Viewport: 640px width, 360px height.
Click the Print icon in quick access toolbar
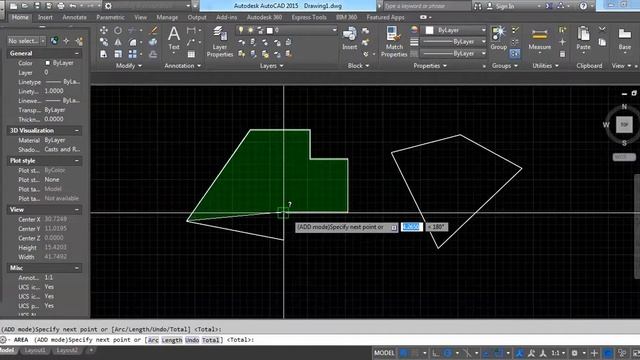coord(61,6)
